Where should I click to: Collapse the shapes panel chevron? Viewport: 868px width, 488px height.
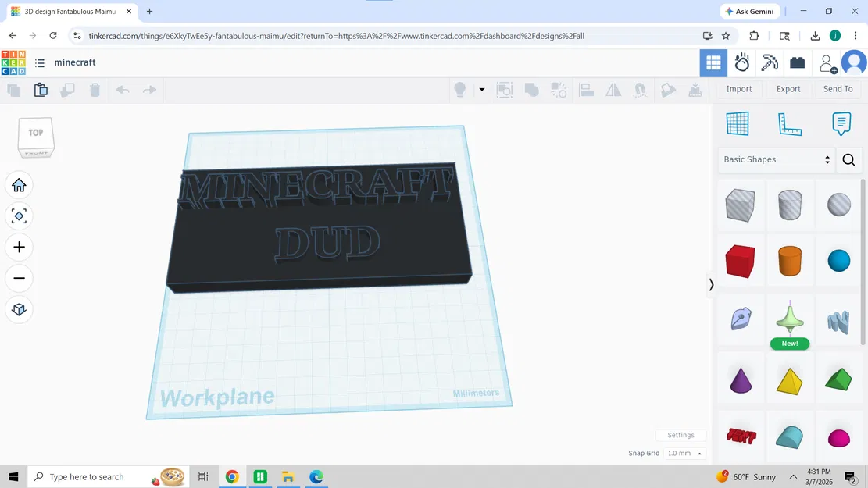(711, 284)
